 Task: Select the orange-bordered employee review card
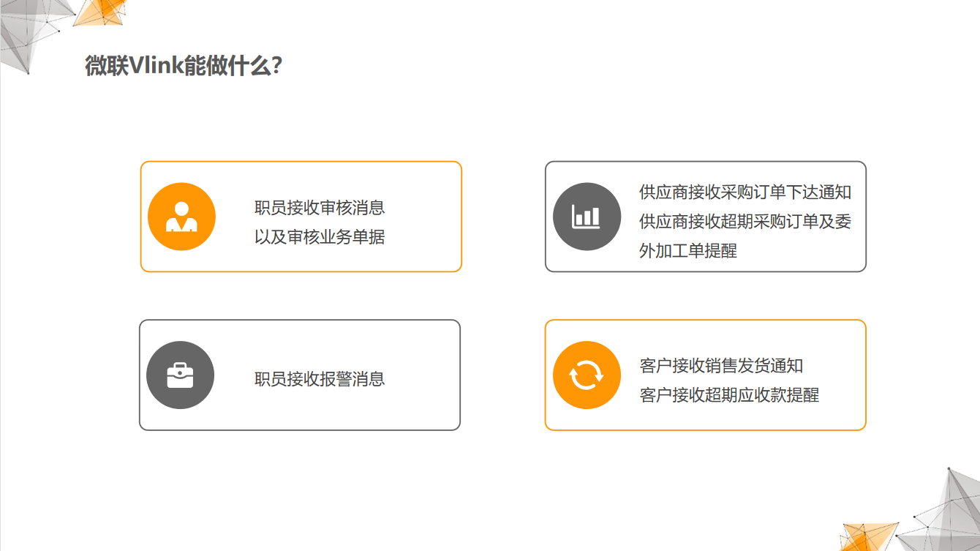(x=301, y=217)
